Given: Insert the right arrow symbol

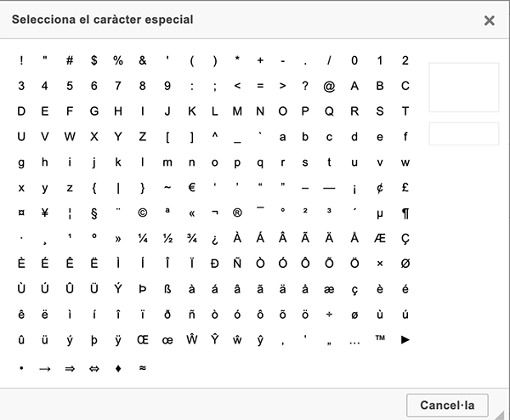Looking at the screenshot, I should pos(45,368).
